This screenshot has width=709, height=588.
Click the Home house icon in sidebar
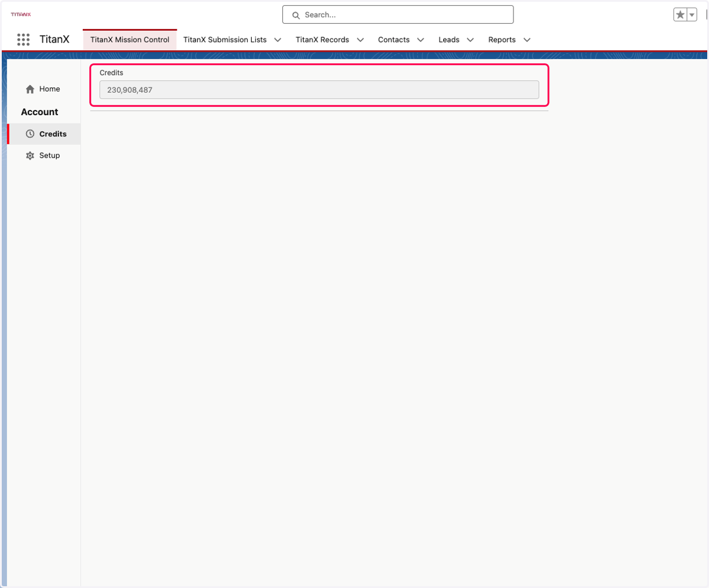coord(30,89)
